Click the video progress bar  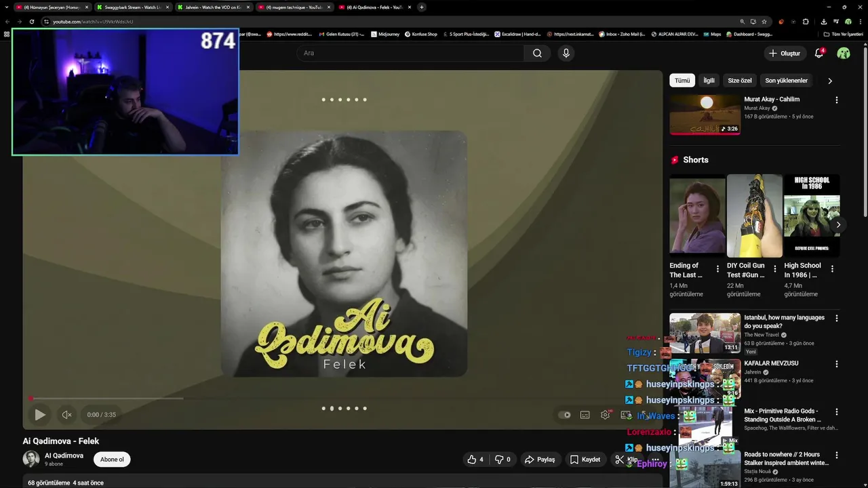342,398
